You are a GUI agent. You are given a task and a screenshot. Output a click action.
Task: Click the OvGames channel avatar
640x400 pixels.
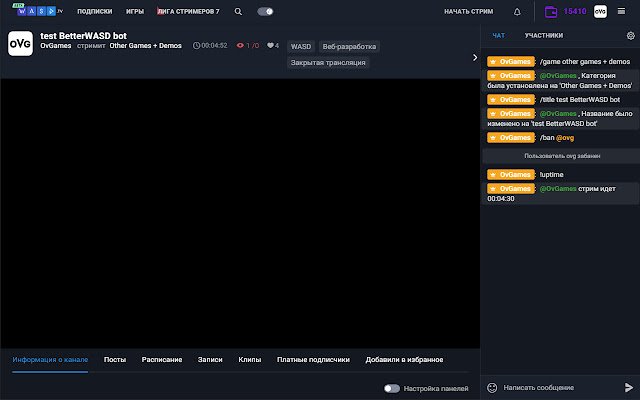[20, 44]
